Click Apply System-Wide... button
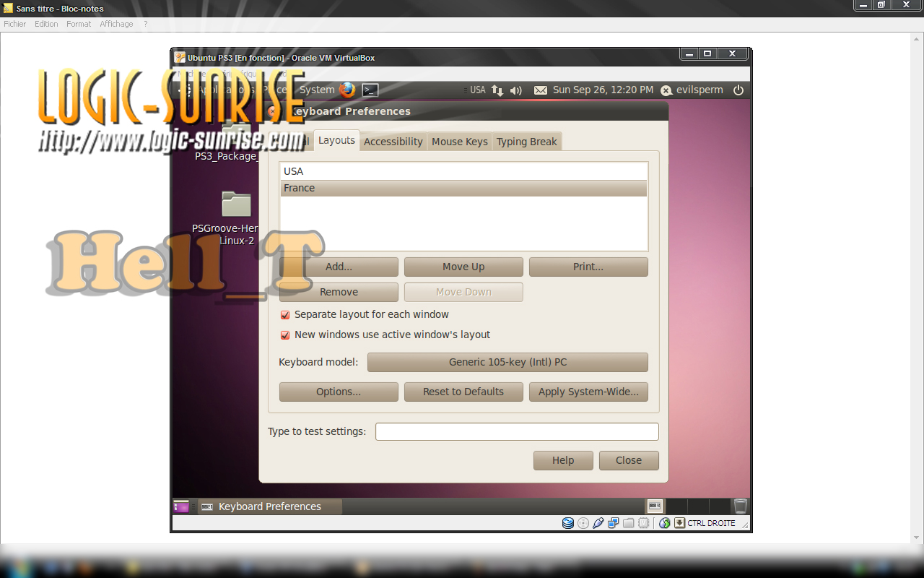 (588, 392)
